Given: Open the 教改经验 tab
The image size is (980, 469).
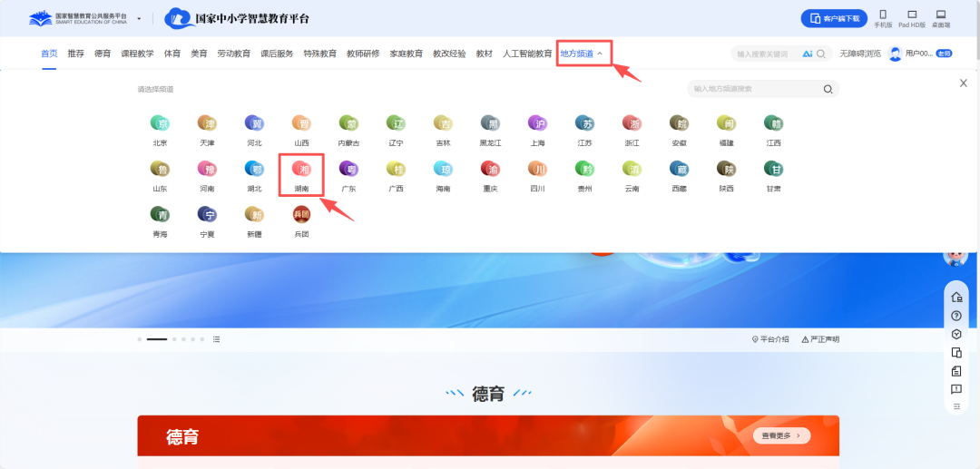Looking at the screenshot, I should click(449, 54).
